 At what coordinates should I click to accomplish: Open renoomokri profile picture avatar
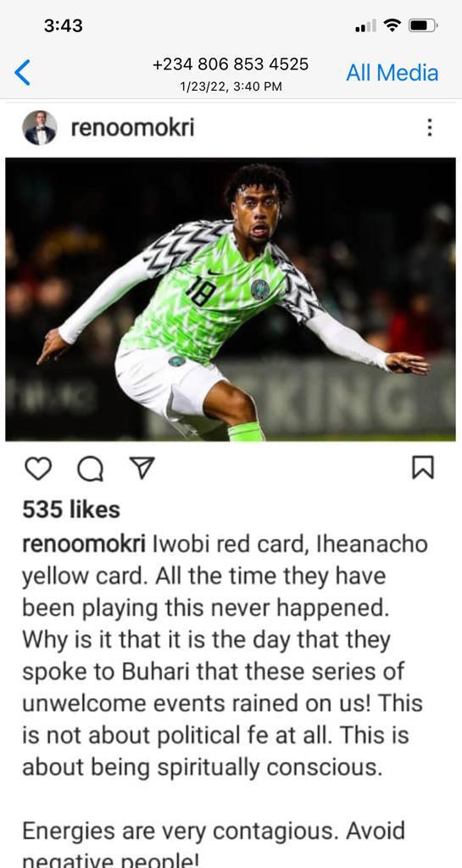coord(39,128)
